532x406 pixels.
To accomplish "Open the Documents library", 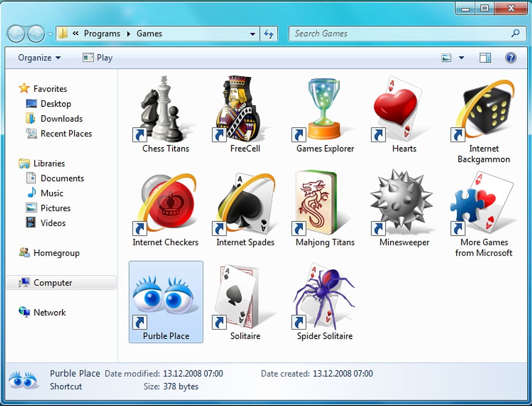I will coord(62,178).
